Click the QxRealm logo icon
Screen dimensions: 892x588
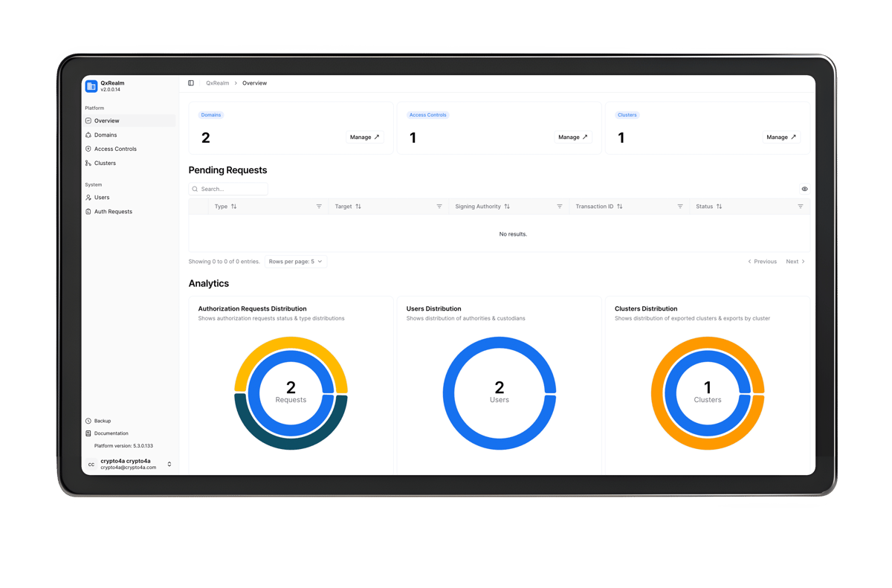(91, 86)
